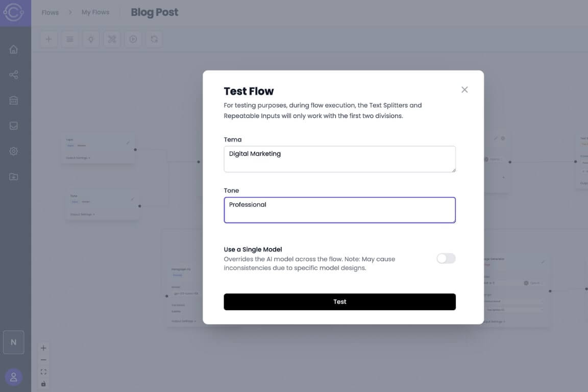
Task: Click the shuffle toolbar icon
Action: pos(112,39)
